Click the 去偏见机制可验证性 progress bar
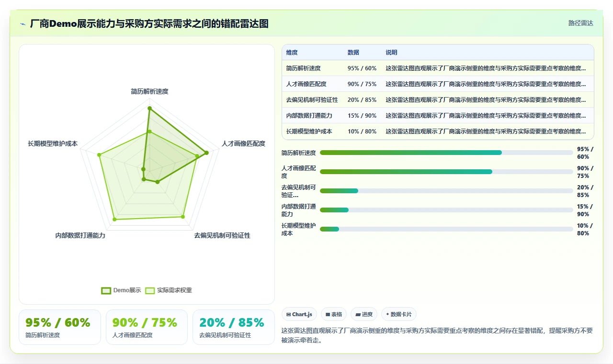This screenshot has width=613, height=364. click(x=446, y=191)
